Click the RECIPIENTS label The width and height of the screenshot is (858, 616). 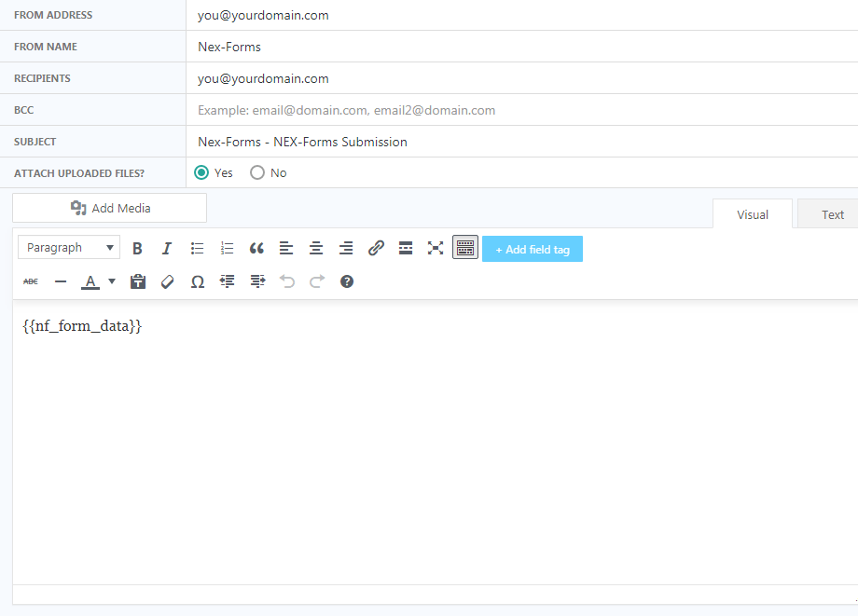pyautogui.click(x=42, y=78)
